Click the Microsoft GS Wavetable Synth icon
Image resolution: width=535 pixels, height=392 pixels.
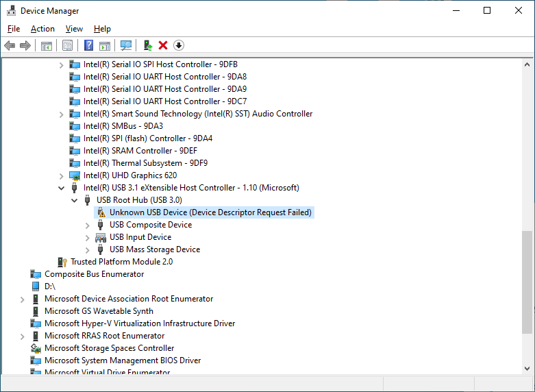(36, 311)
